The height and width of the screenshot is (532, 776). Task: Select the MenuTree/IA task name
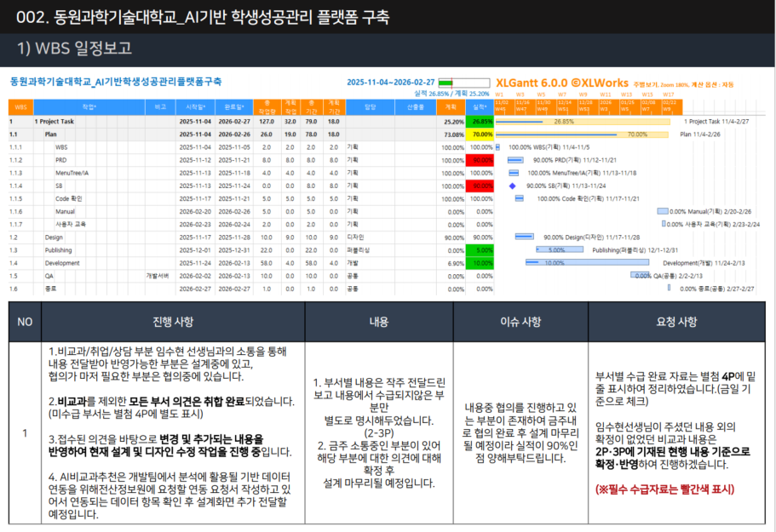point(73,173)
